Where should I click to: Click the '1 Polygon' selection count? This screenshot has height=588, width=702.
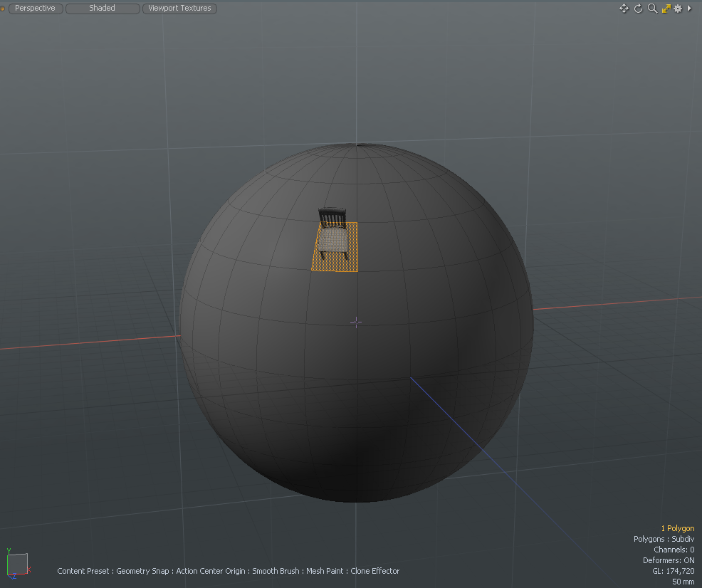[677, 528]
